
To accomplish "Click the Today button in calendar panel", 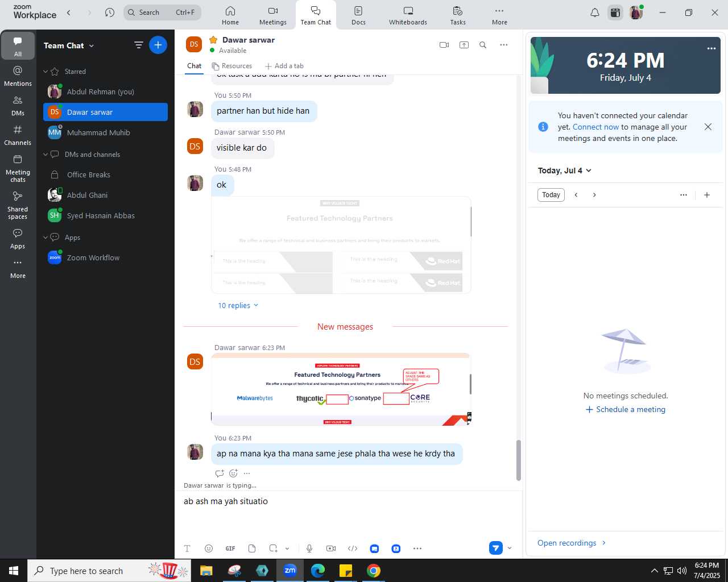I will point(551,195).
